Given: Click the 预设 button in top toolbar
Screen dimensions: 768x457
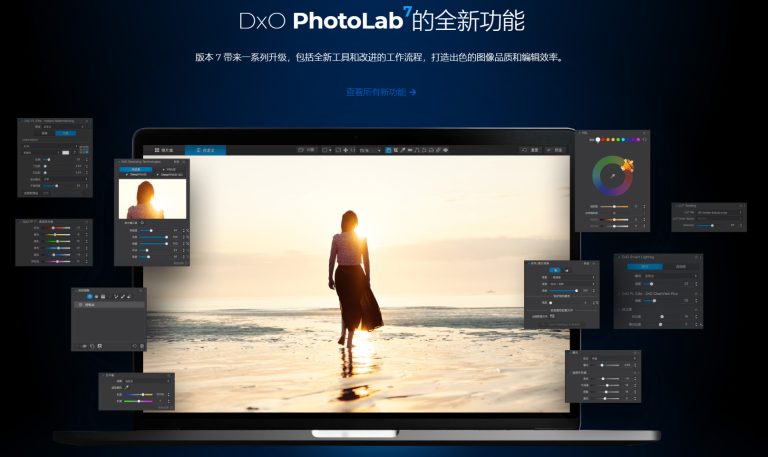Looking at the screenshot, I should point(554,150).
